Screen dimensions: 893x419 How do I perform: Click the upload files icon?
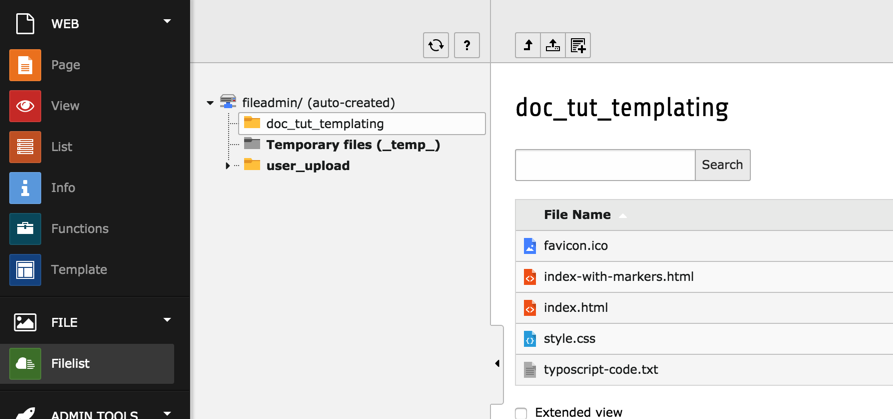tap(553, 45)
